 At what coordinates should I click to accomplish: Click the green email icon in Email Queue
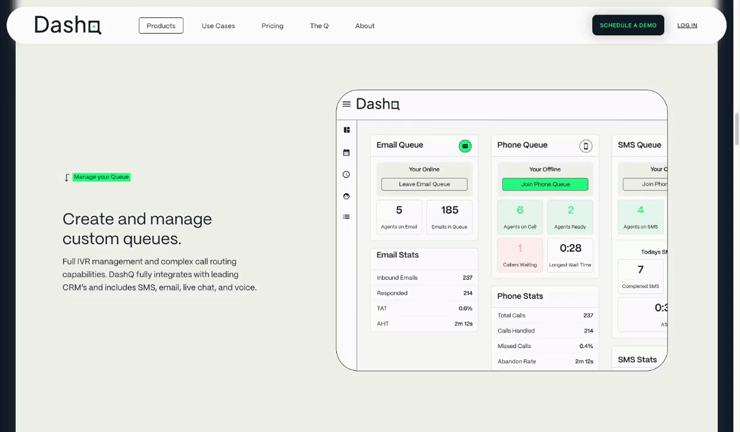coord(465,146)
